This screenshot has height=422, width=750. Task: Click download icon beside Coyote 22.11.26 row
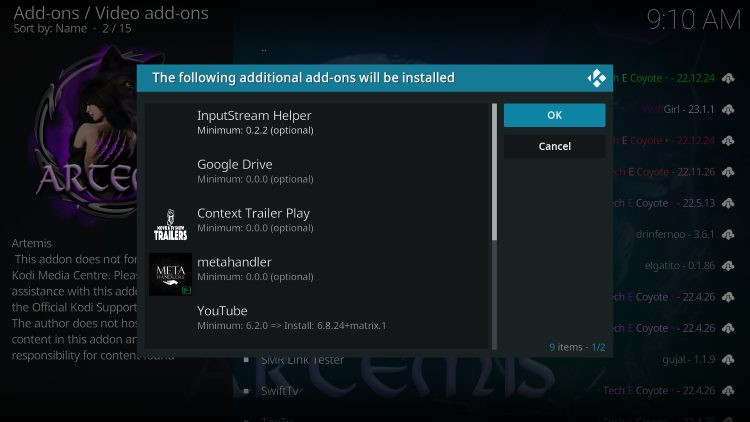click(728, 172)
